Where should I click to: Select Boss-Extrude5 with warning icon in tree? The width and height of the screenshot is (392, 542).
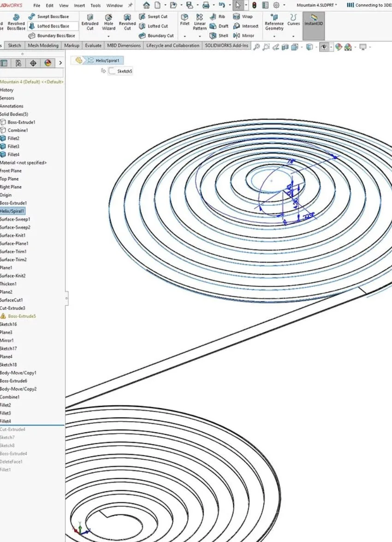(18, 316)
